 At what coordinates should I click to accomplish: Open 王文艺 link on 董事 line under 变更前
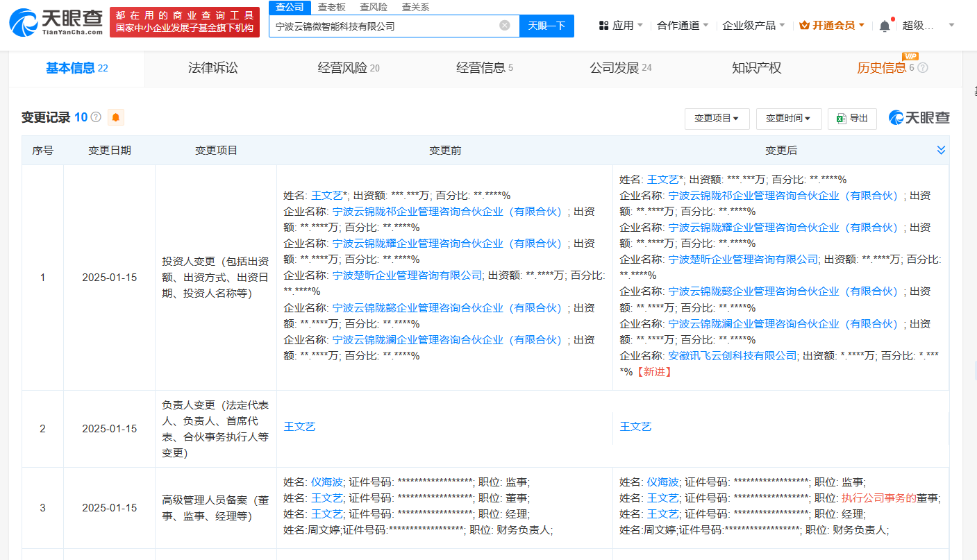click(x=327, y=498)
